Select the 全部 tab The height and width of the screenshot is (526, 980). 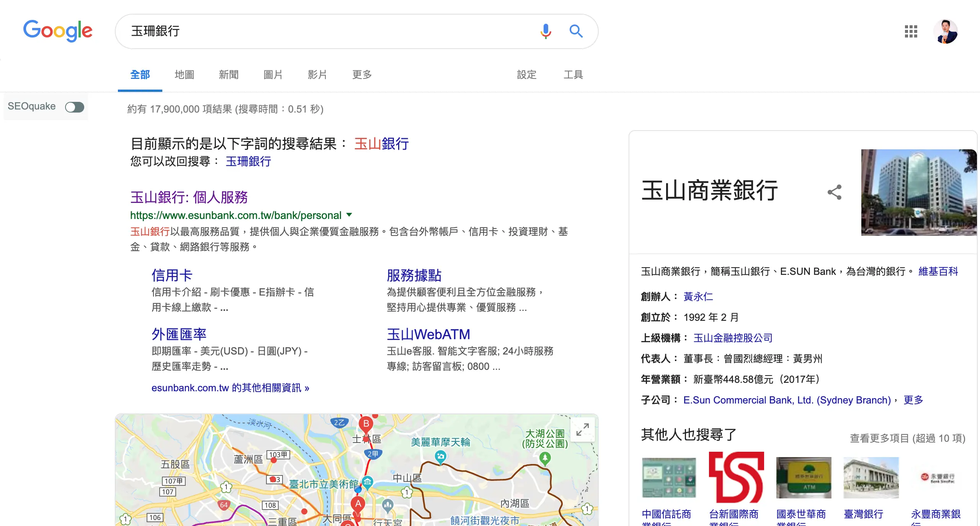coord(140,75)
